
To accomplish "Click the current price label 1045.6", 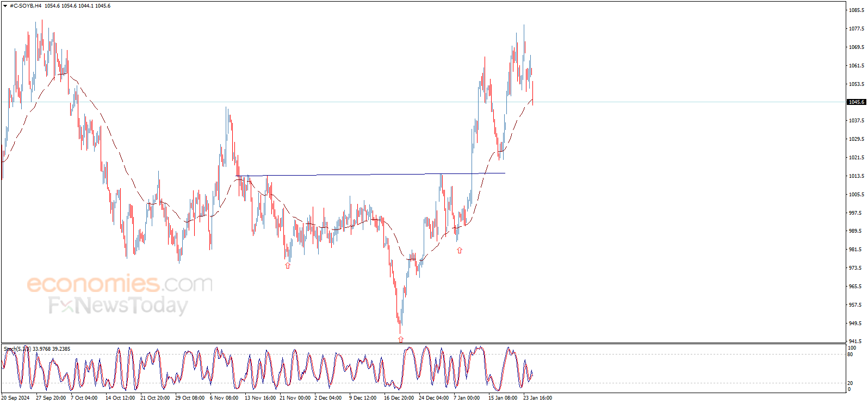I will [857, 102].
